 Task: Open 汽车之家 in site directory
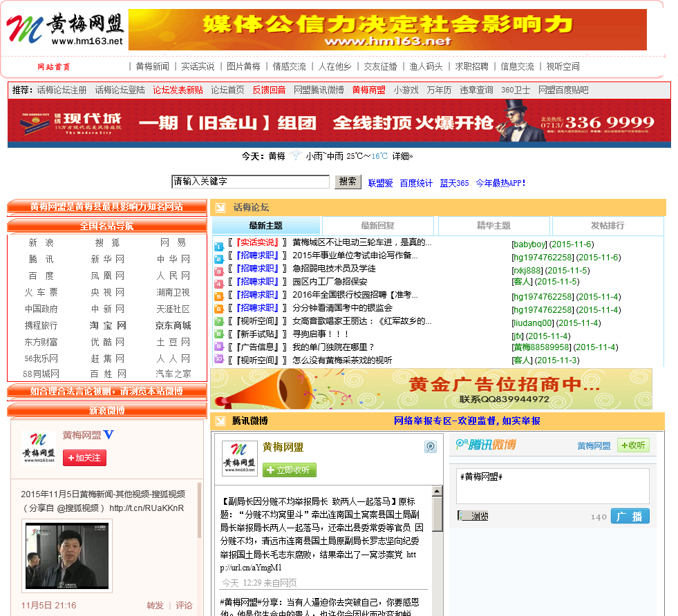173,374
